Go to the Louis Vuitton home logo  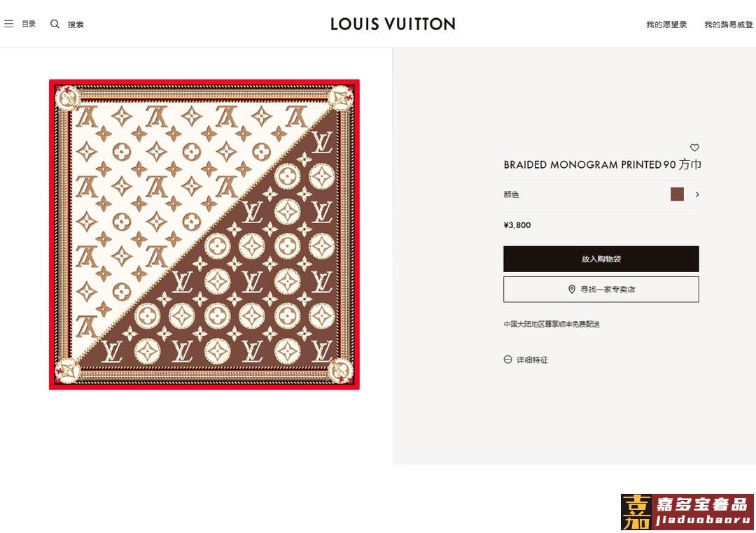tap(393, 24)
